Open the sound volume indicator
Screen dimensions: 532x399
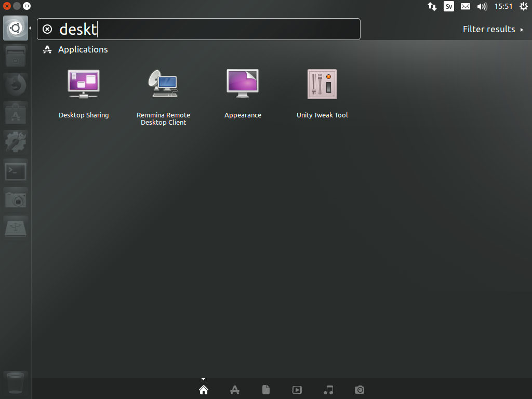(x=482, y=6)
